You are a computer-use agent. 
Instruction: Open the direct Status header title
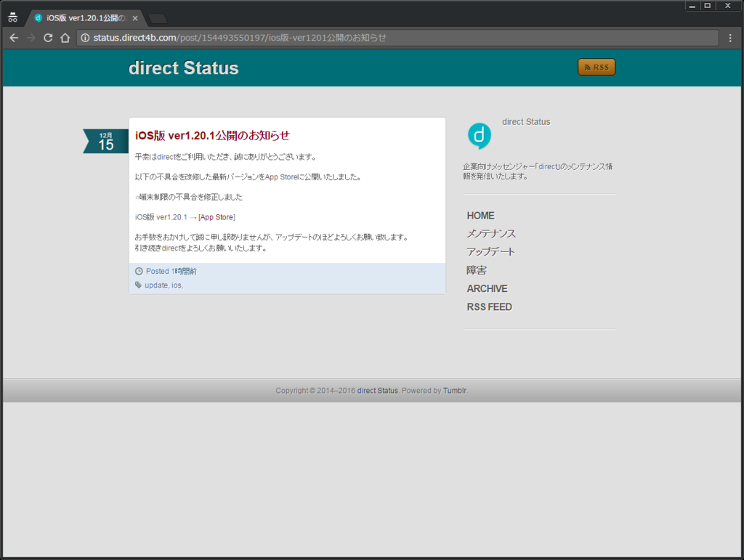click(x=184, y=68)
